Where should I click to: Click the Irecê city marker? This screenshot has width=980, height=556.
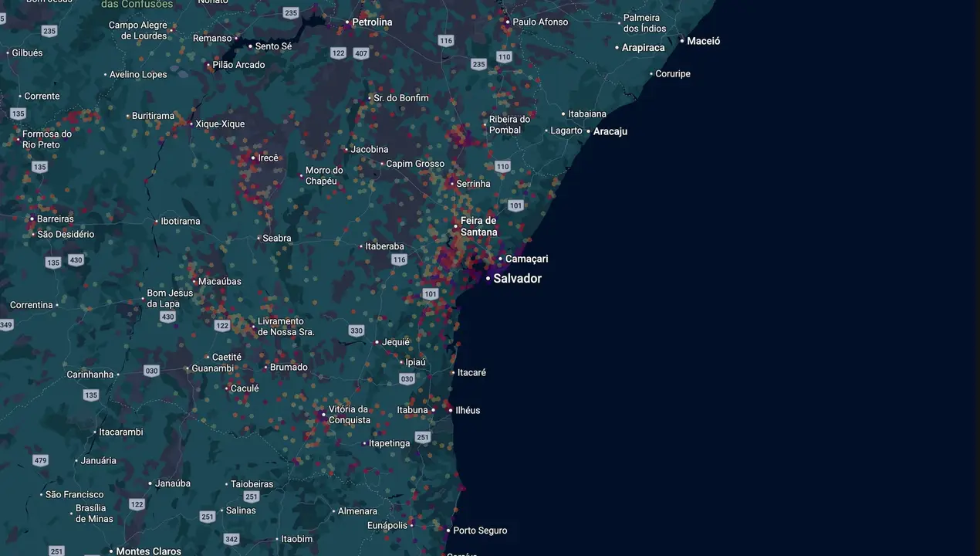[253, 158]
